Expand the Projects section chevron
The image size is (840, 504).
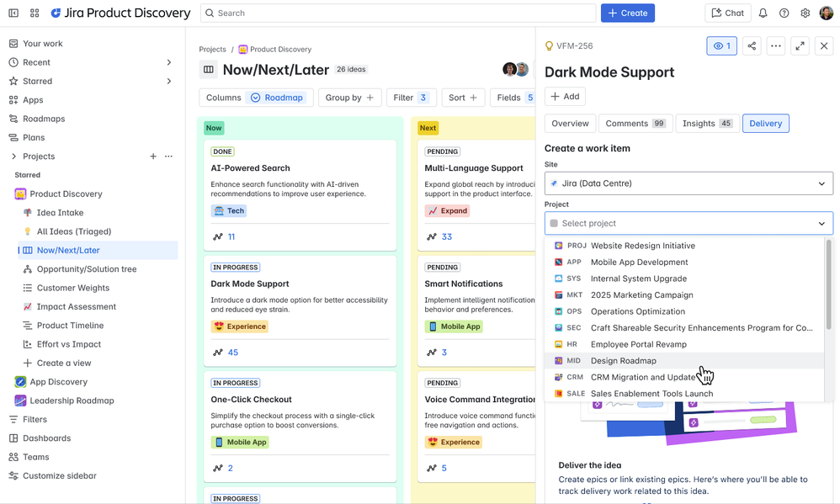point(14,157)
